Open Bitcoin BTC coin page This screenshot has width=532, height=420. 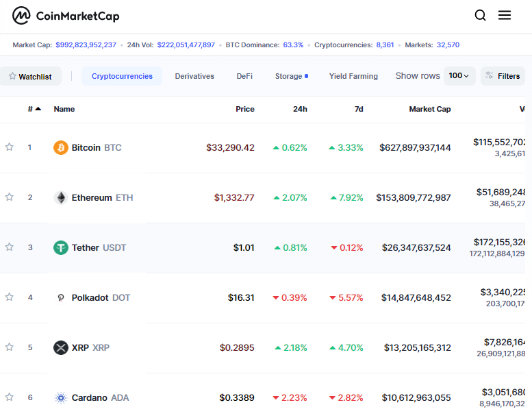click(x=97, y=148)
